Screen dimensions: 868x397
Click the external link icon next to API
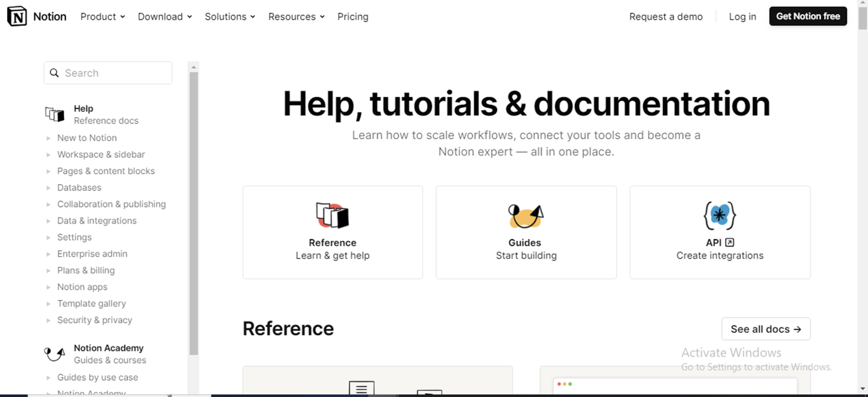click(729, 243)
